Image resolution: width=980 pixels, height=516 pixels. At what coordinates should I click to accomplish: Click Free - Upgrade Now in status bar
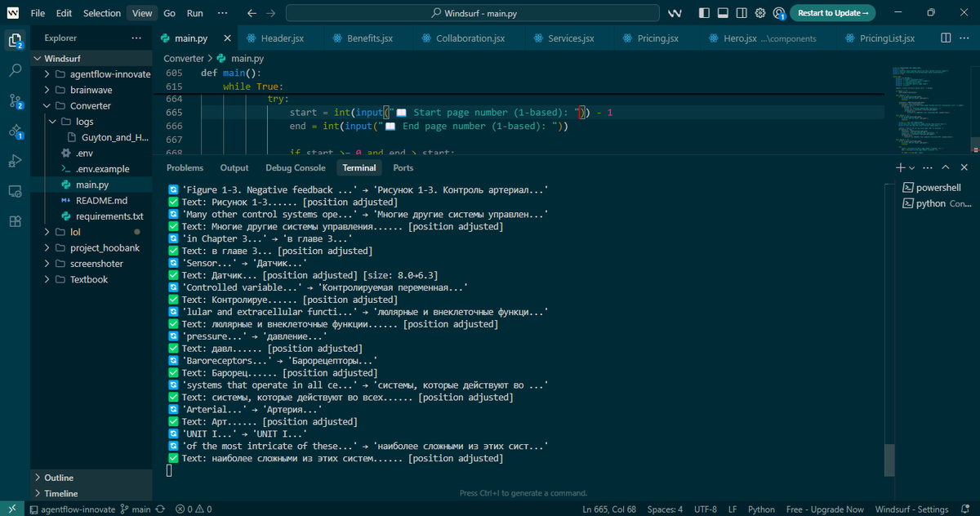(825, 509)
